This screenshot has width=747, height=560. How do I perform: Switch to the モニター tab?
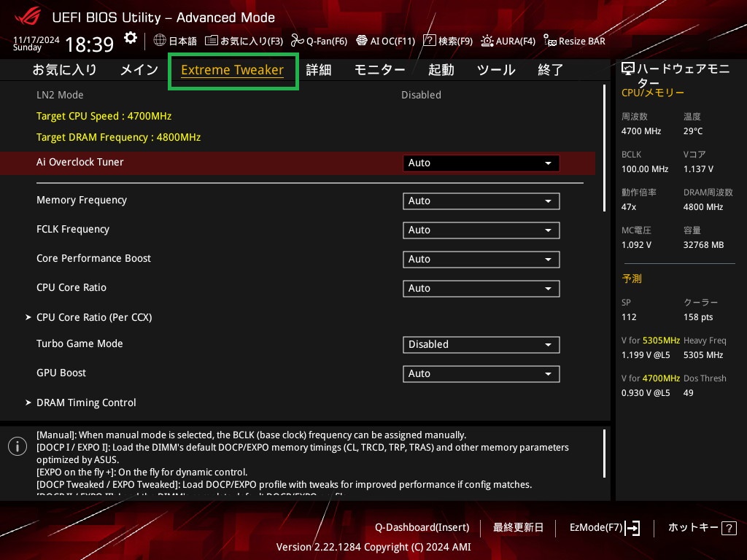tap(379, 70)
